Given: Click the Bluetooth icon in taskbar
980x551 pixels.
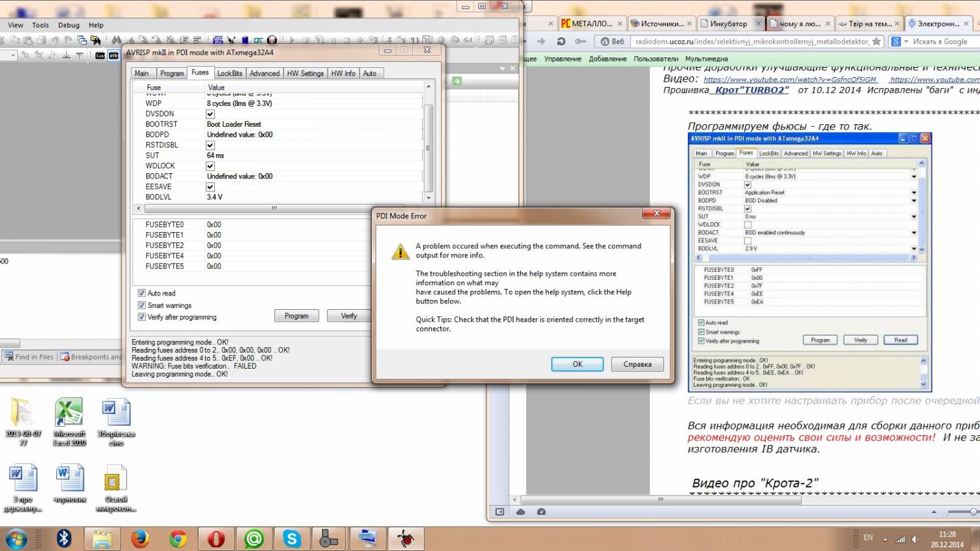Looking at the screenshot, I should 63,539.
